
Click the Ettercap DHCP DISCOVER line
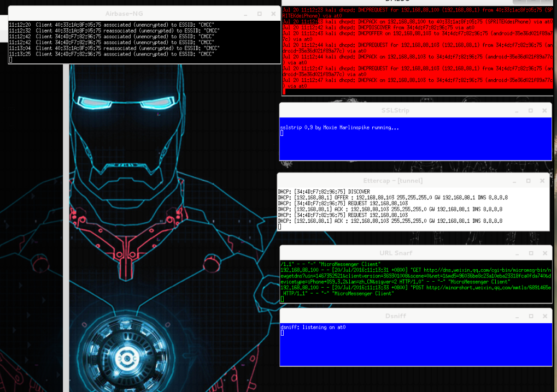click(x=324, y=192)
